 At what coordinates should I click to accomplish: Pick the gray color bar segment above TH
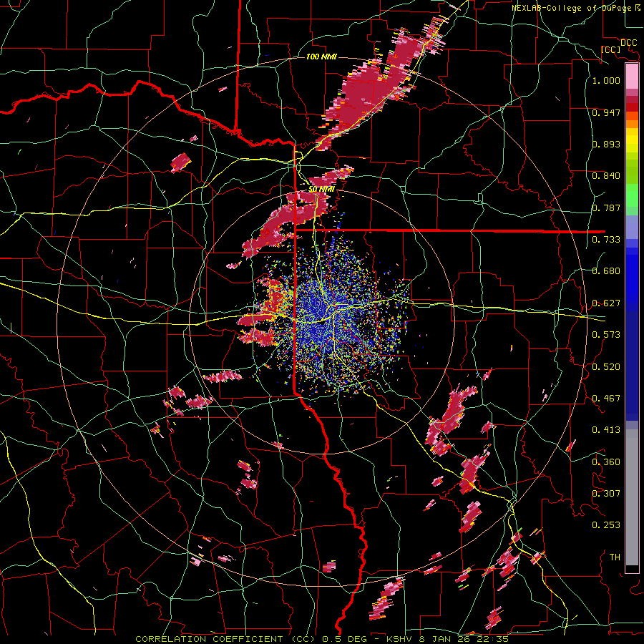632,497
